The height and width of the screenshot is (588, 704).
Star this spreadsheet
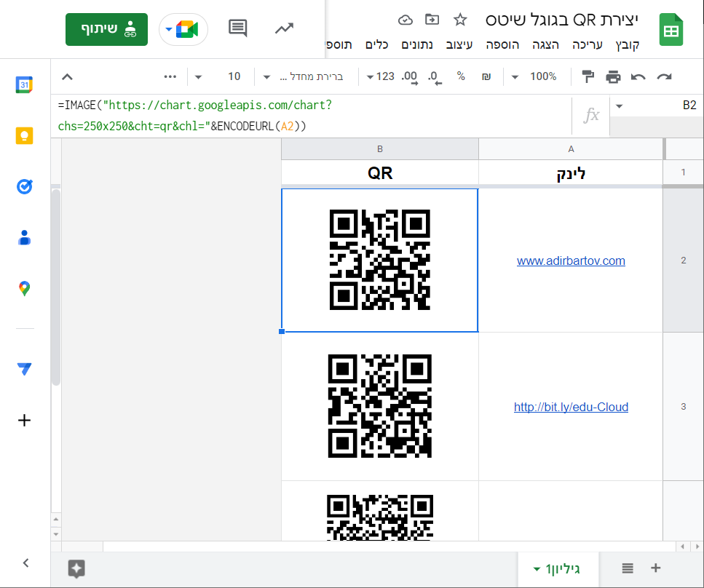460,20
